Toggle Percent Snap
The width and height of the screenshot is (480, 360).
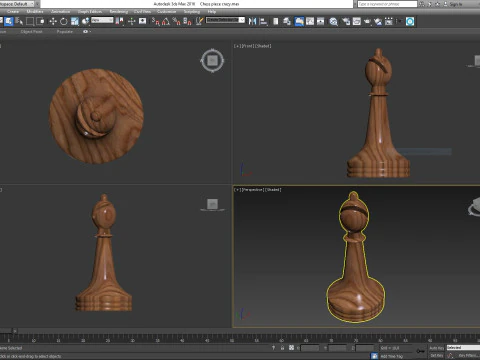click(x=176, y=21)
